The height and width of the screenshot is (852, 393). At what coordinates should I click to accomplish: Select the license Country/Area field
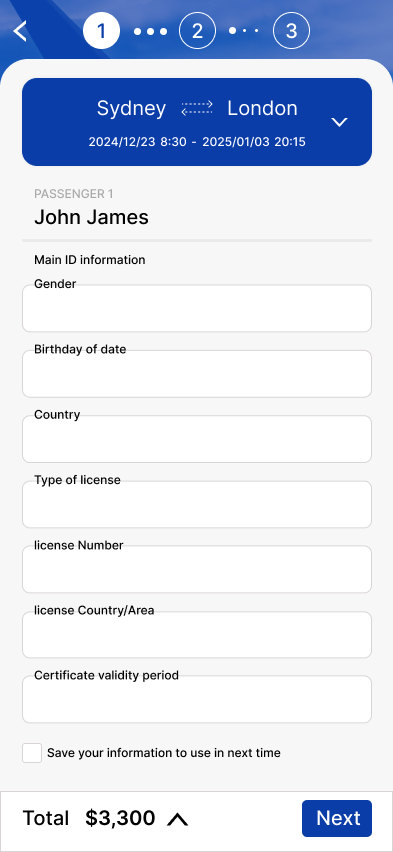(197, 635)
